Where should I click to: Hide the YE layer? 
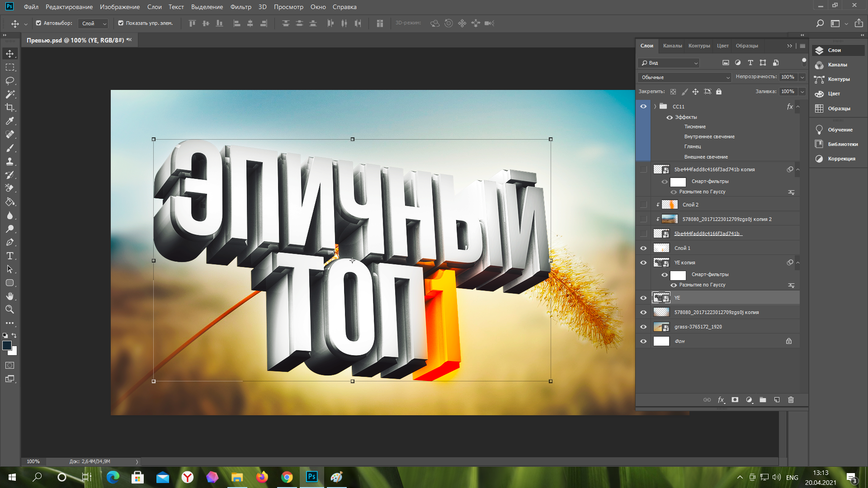pyautogui.click(x=643, y=298)
